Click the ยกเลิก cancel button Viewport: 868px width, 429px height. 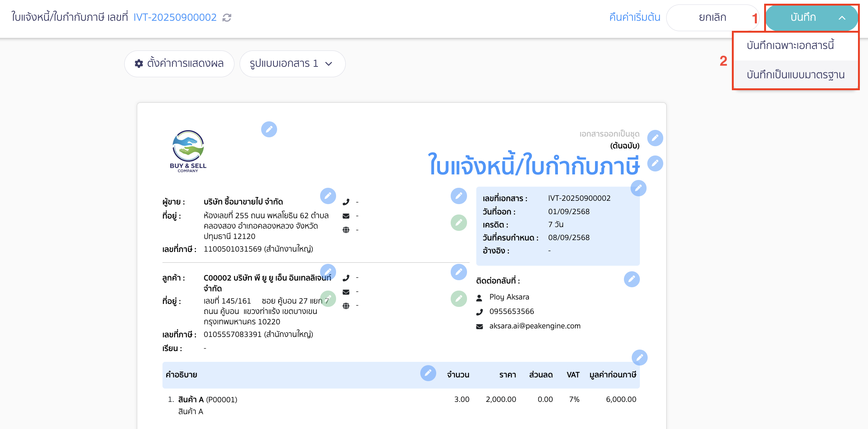712,17
